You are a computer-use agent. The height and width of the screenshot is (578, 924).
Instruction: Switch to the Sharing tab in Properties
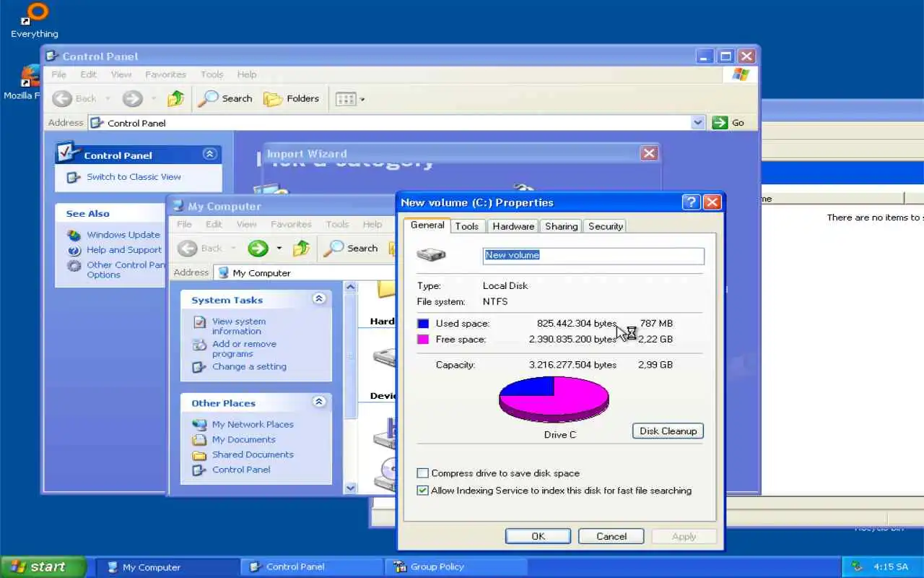point(561,226)
